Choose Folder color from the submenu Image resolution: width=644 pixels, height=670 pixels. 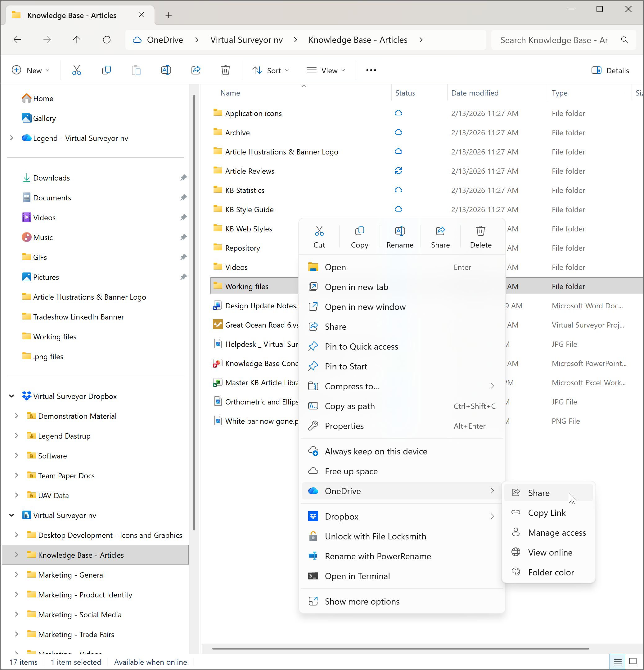coord(551,572)
